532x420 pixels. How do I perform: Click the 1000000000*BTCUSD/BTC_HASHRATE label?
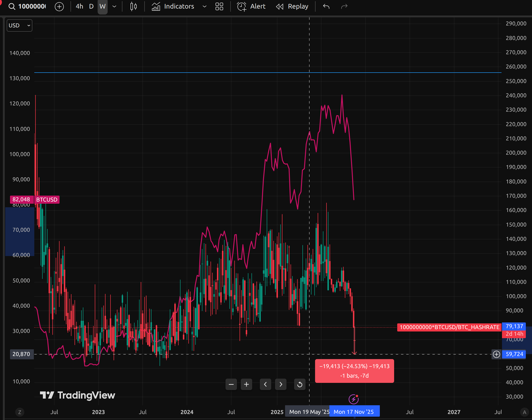[450, 327]
